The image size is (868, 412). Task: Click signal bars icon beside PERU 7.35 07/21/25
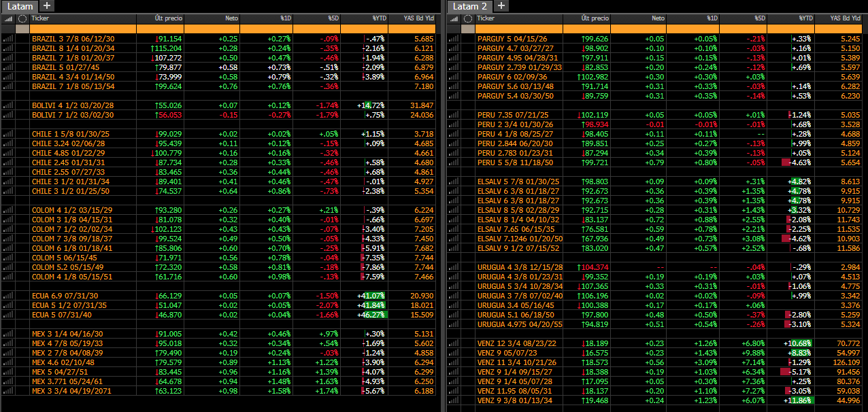pos(454,115)
